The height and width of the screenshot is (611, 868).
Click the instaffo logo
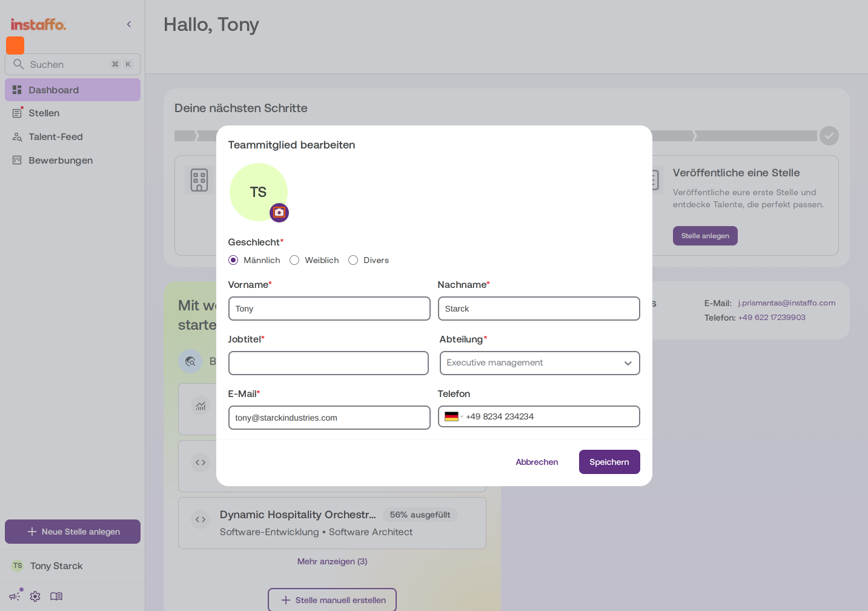[x=38, y=24]
